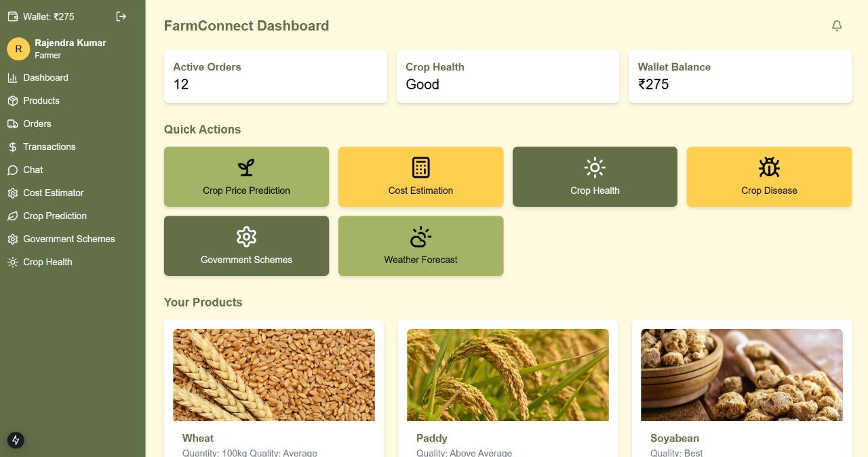
Task: Click the seedling icon for Crop Price Prediction
Action: (246, 167)
